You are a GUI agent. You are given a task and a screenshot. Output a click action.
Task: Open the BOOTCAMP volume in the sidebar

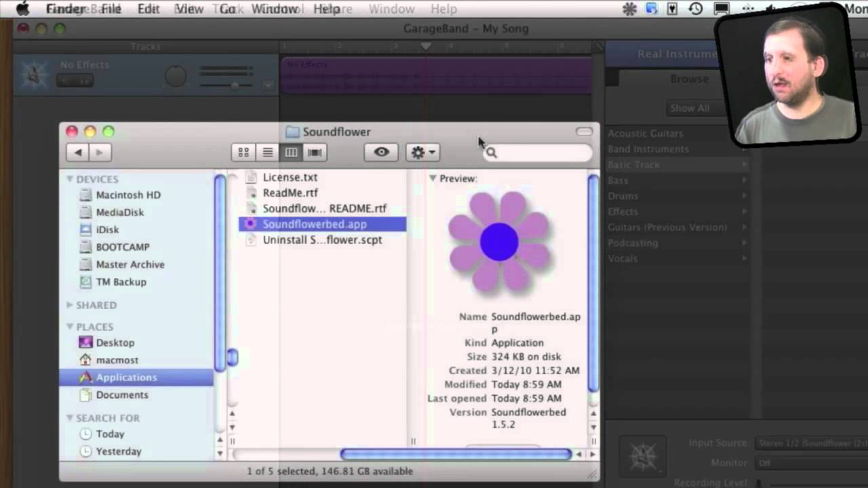123,247
